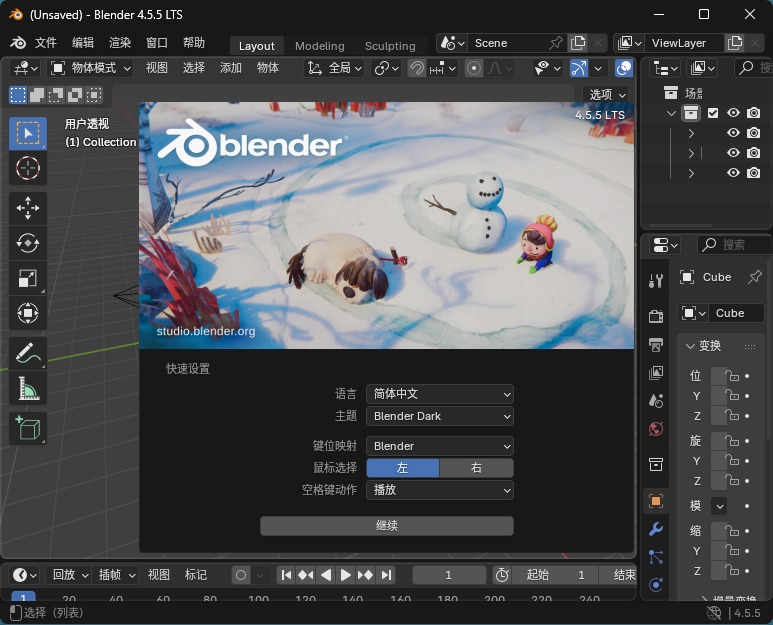Image resolution: width=773 pixels, height=625 pixels.
Task: Open the Edit menu
Action: pyautogui.click(x=83, y=43)
